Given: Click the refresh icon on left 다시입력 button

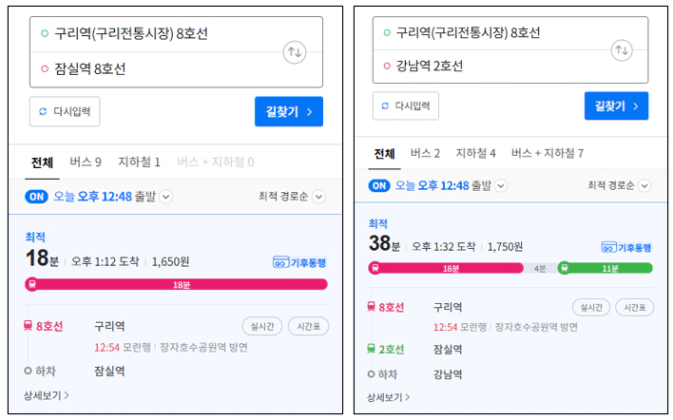Looking at the screenshot, I should pos(43,112).
